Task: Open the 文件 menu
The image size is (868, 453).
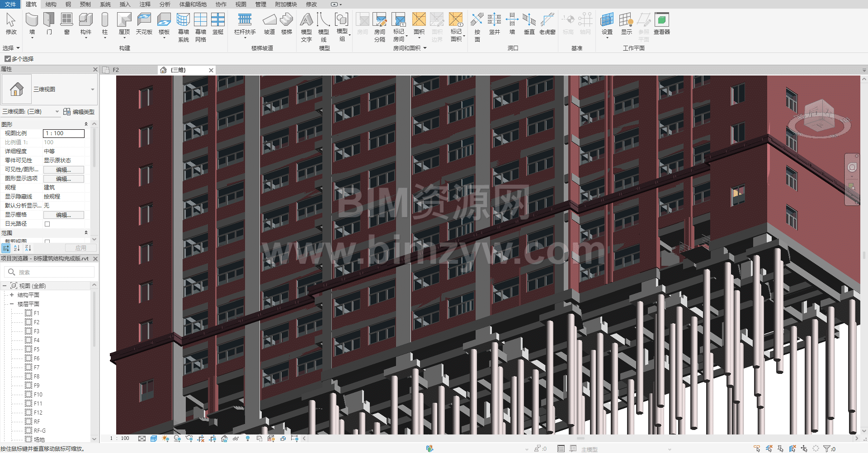Action: tap(10, 4)
